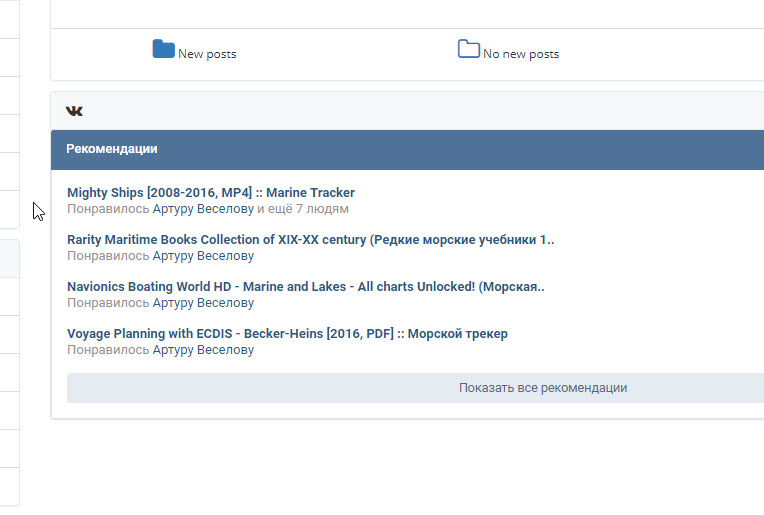Click the 'и ещё 7 людям' text

(x=303, y=209)
